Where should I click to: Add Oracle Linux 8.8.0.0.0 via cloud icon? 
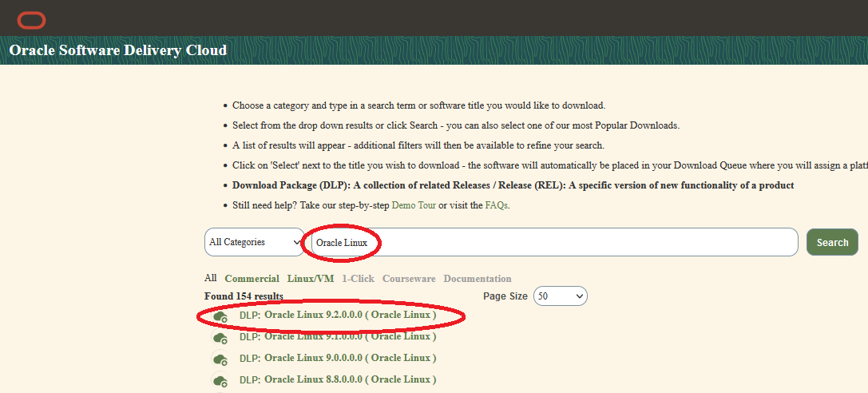coord(221,380)
